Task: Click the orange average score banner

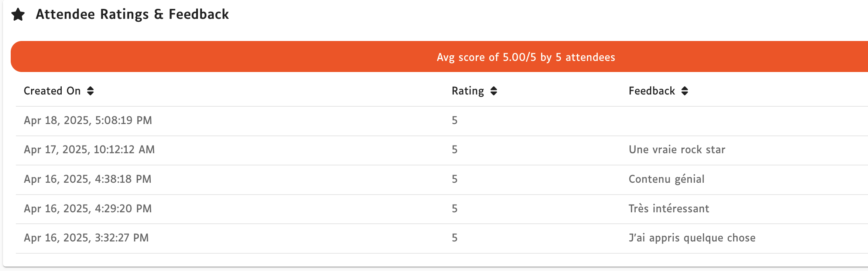Action: pos(526,57)
